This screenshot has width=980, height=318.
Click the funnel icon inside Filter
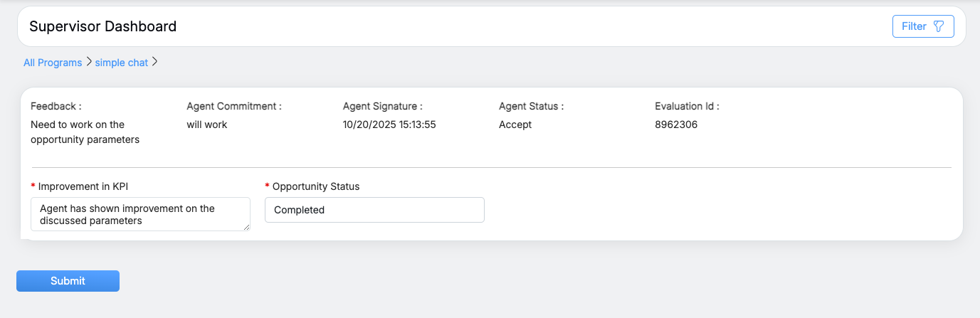tap(939, 26)
